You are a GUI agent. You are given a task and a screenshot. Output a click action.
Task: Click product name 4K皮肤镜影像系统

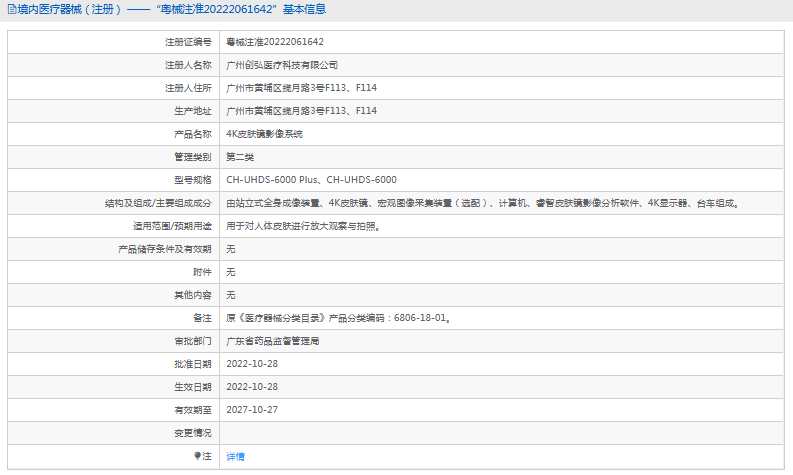265,134
